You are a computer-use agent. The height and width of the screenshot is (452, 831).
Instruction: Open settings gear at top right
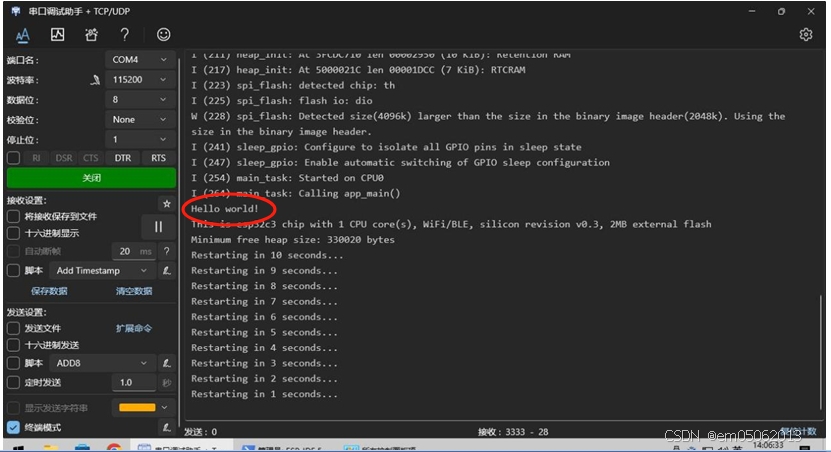806,34
